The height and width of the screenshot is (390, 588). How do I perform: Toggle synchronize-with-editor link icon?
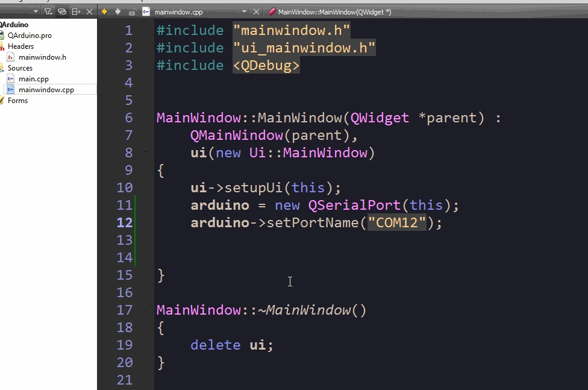62,12
